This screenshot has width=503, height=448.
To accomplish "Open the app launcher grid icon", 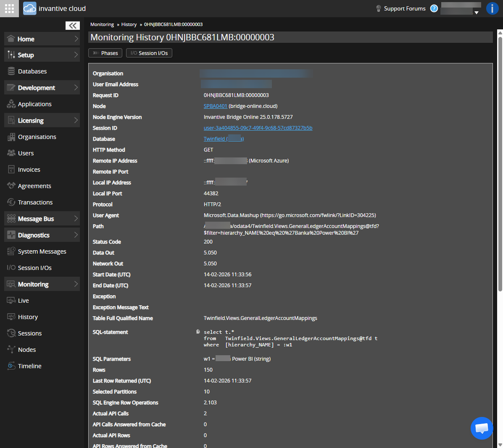I will tap(9, 8).
